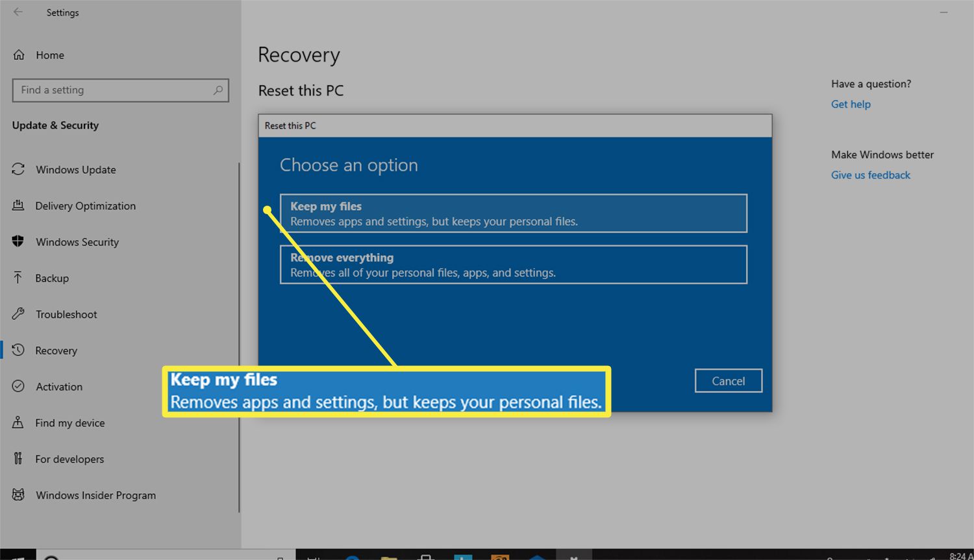Choose the Remove everything option
The image size is (974, 560).
(x=513, y=265)
